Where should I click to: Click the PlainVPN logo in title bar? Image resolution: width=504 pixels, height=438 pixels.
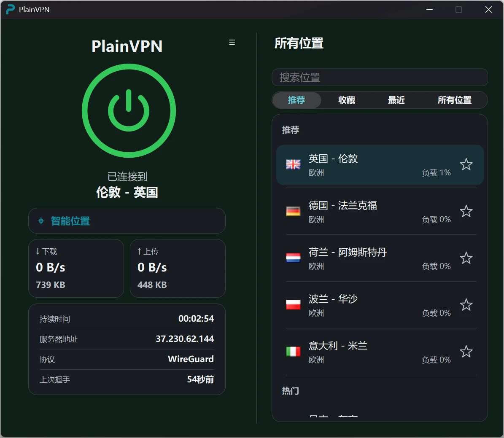click(x=11, y=9)
